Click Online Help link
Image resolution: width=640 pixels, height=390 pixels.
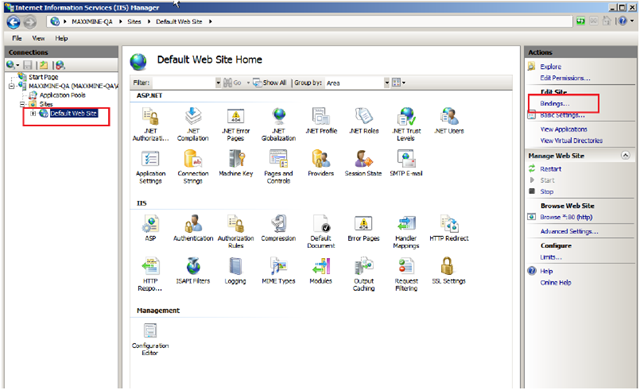coord(556,283)
